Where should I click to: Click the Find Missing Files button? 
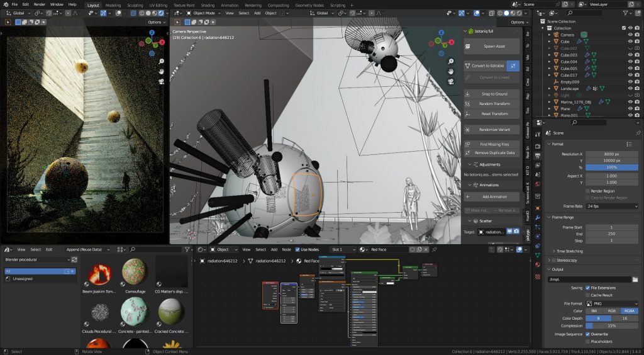pyautogui.click(x=492, y=145)
